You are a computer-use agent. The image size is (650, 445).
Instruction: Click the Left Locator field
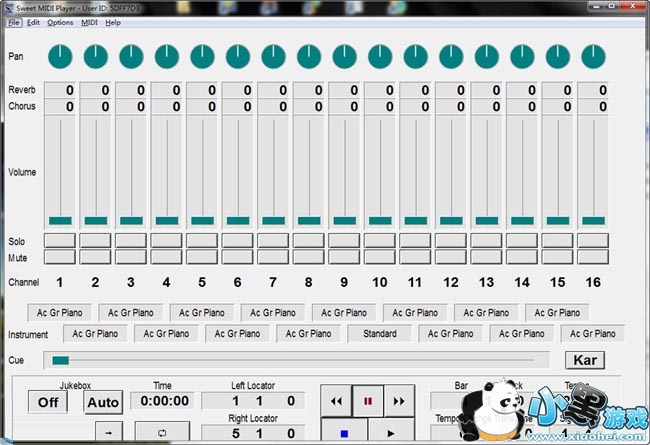coord(253,401)
